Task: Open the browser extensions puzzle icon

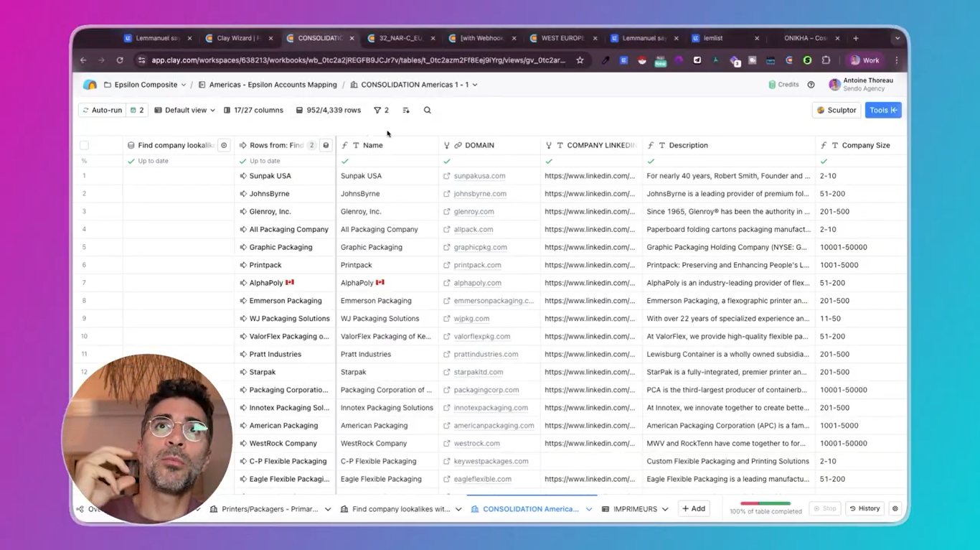Action: (x=826, y=60)
